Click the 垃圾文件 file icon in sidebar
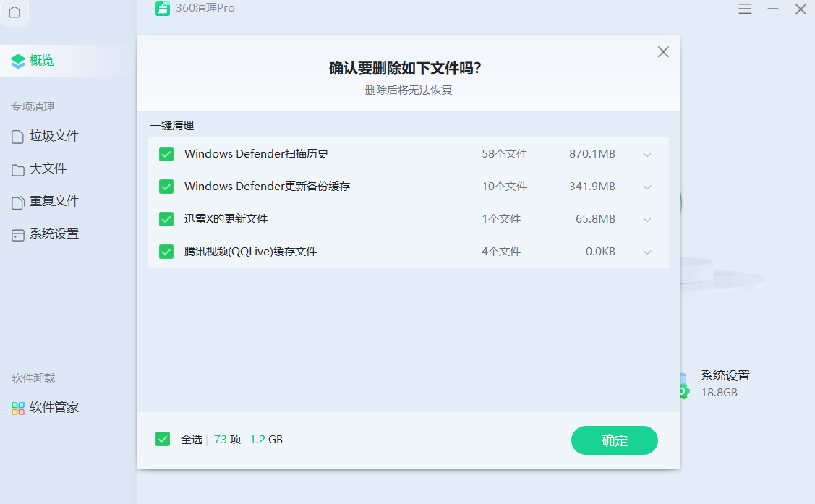 (x=18, y=137)
